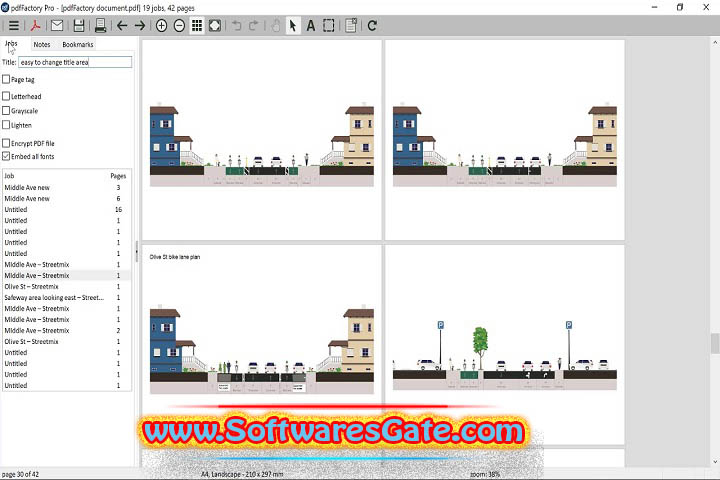Go to previous page with left arrow
The height and width of the screenshot is (480, 720).
pos(122,26)
